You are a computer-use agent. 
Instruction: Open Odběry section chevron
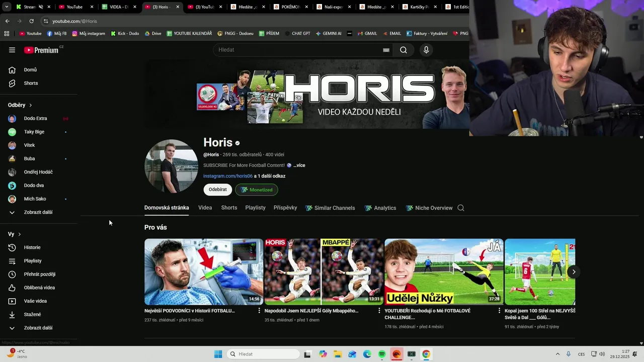click(30, 105)
